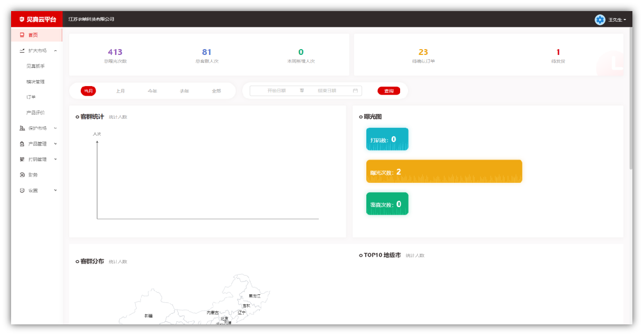This screenshot has height=336, width=644.
Task: Click the 保护市场 building icon
Action: point(22,128)
